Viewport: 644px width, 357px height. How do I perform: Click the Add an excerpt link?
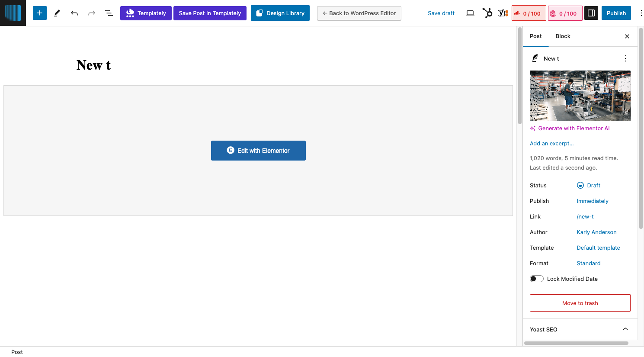[x=552, y=144]
